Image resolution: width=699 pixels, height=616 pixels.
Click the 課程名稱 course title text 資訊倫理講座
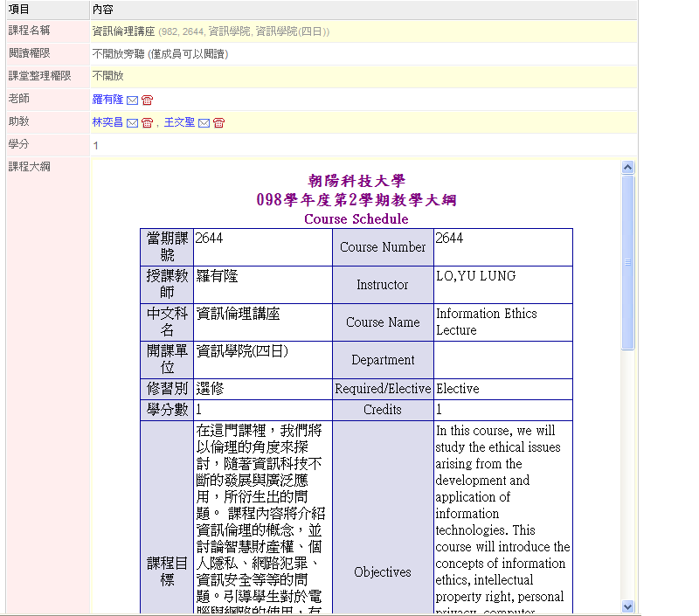[123, 31]
